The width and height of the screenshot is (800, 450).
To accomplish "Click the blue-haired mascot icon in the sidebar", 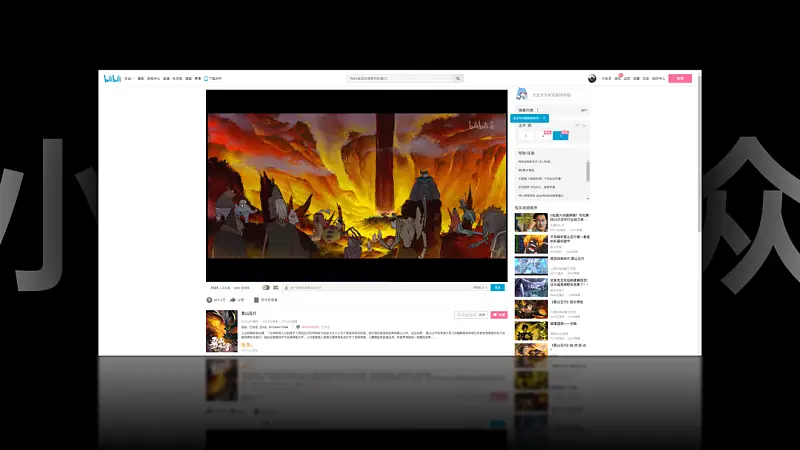I will pyautogui.click(x=522, y=94).
